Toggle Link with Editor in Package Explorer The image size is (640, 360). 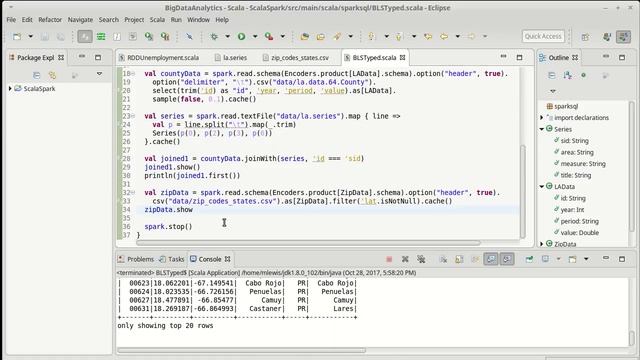(x=52, y=75)
